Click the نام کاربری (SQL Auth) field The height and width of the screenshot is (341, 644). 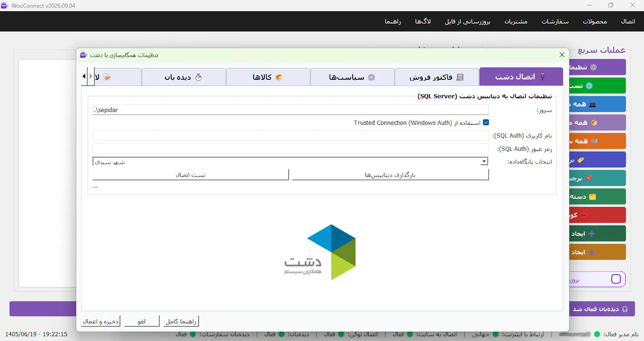click(291, 135)
